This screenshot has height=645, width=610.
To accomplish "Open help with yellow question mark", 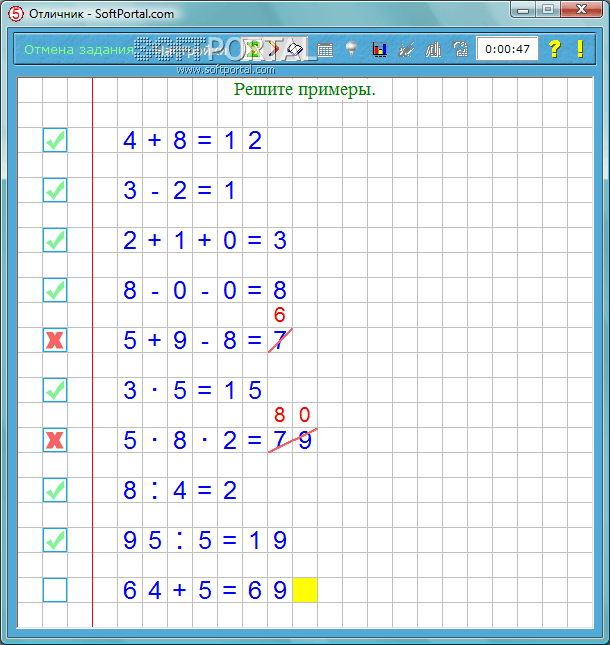I will pos(555,49).
